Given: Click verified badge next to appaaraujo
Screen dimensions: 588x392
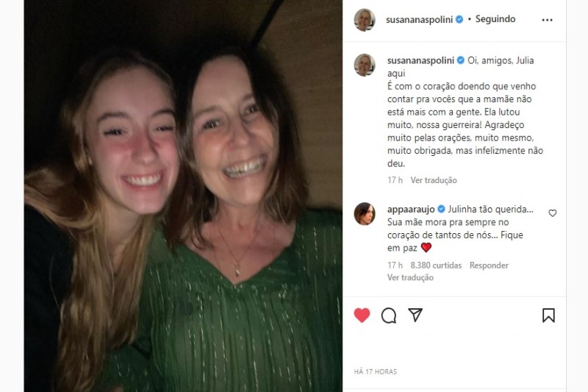Looking at the screenshot, I should (441, 209).
